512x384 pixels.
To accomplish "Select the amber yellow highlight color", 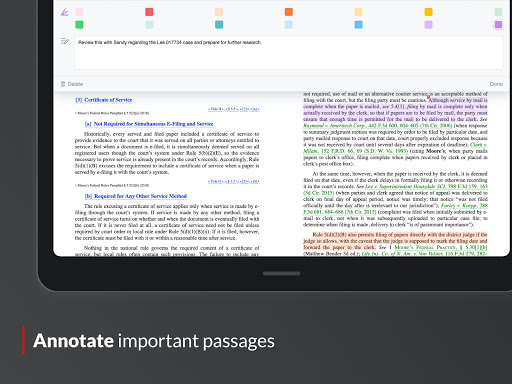I will [x=428, y=12].
